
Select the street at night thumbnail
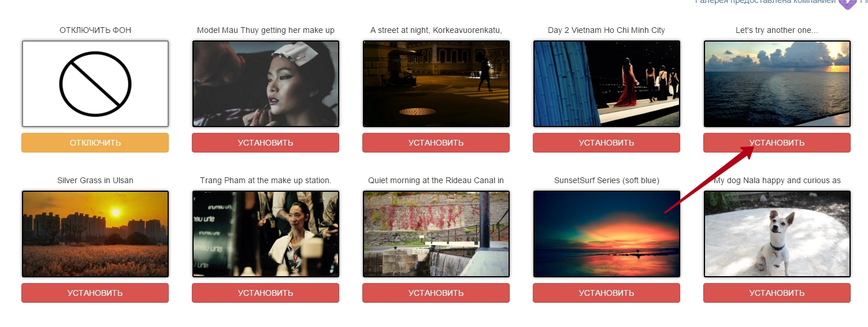[436, 84]
